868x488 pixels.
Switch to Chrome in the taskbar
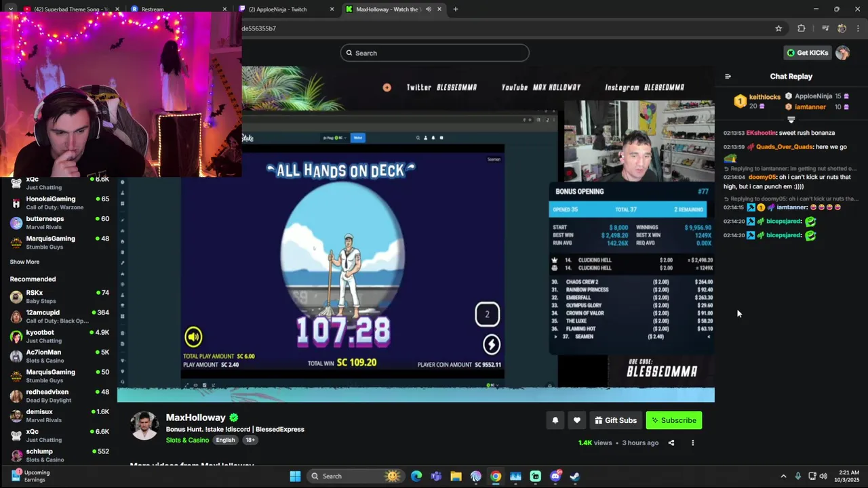[x=496, y=476]
